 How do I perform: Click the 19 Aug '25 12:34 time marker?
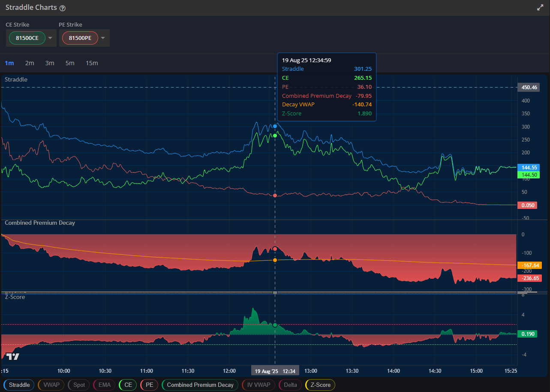click(275, 370)
